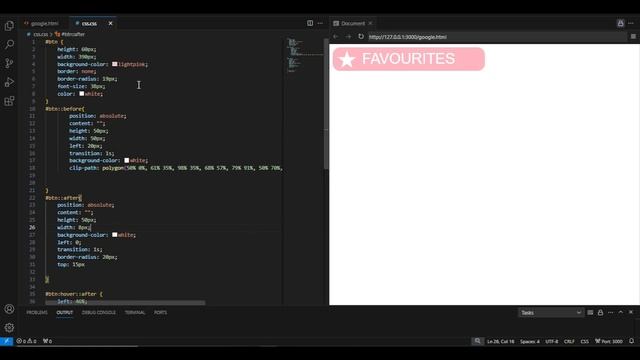Close the css.css editor tab

tap(110, 24)
